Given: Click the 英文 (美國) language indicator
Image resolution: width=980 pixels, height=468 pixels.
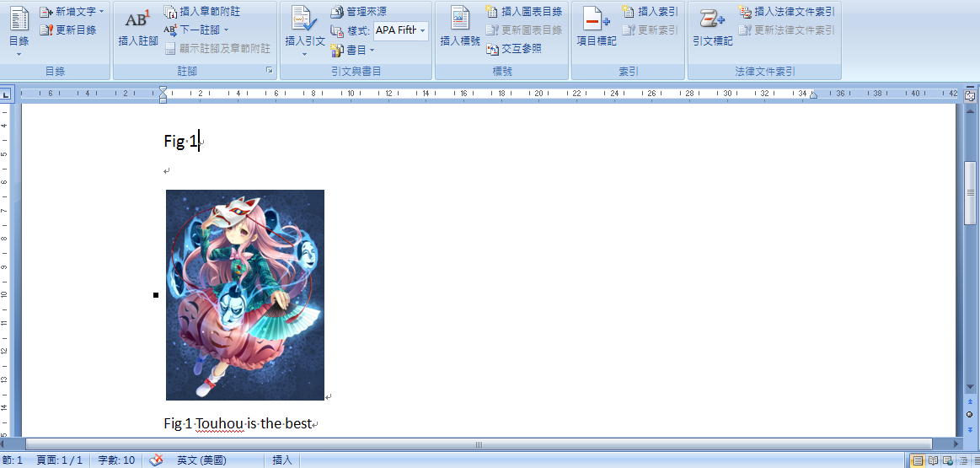Looking at the screenshot, I should [x=201, y=460].
